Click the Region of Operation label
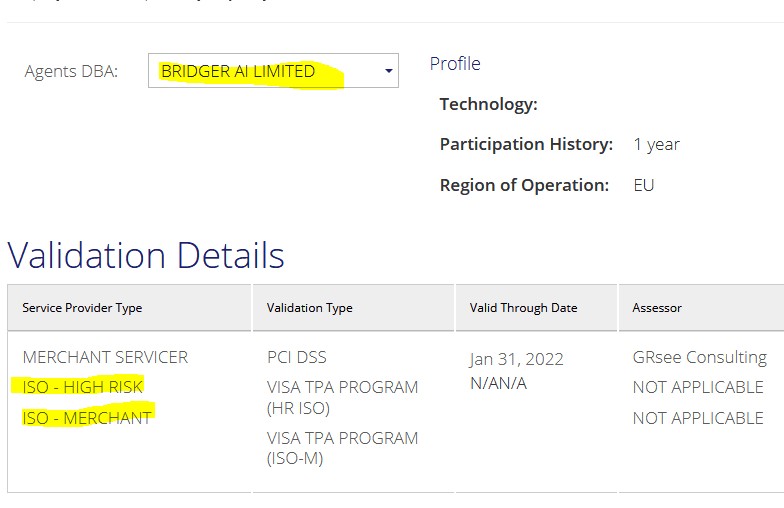Screen dimensions: 784x508 pos(524,185)
